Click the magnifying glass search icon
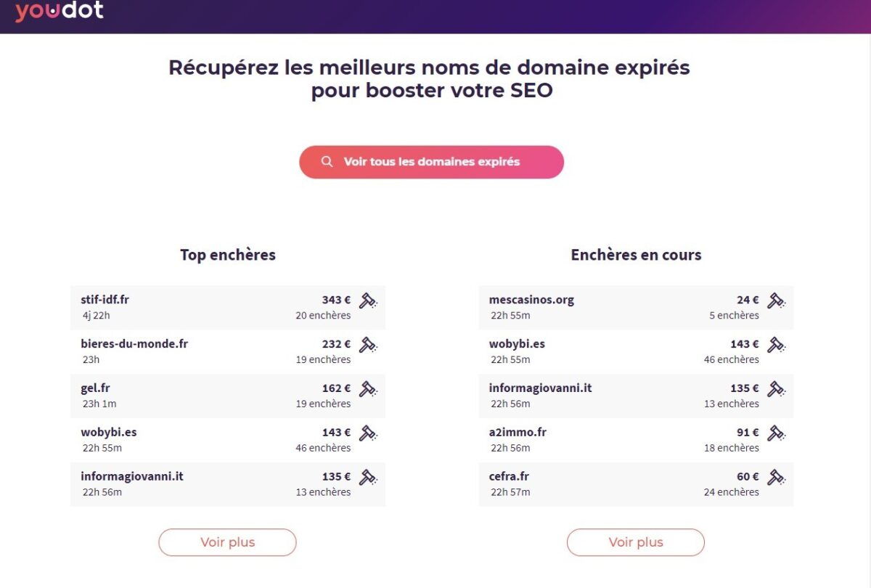 point(327,162)
